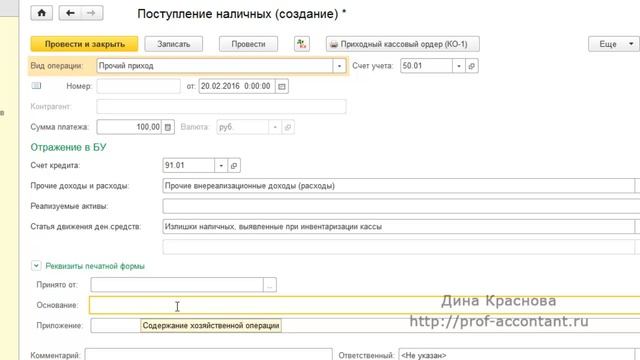Click the Счет кредита label
This screenshot has width=640, height=360.
pos(55,165)
